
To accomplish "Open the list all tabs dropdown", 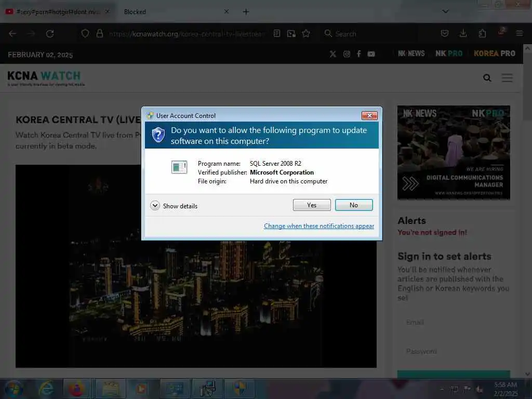I will (445, 11).
